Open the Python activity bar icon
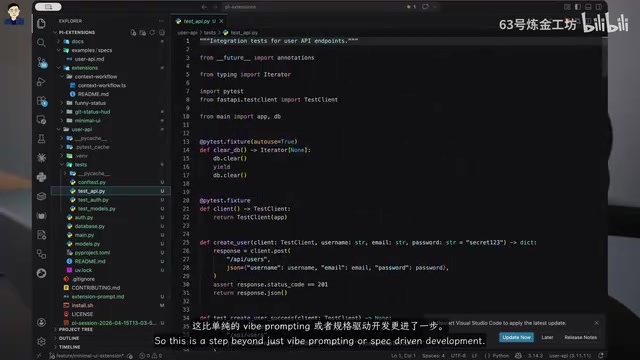The image size is (640, 360). point(41,177)
